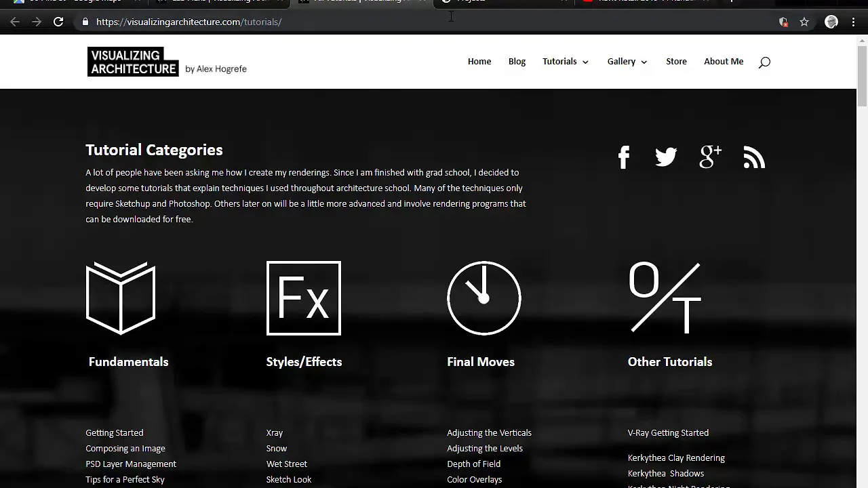Screen dimensions: 868x488
Task: Open Kerkythea Clay Rendering tutorial
Action: pyautogui.click(x=676, y=457)
